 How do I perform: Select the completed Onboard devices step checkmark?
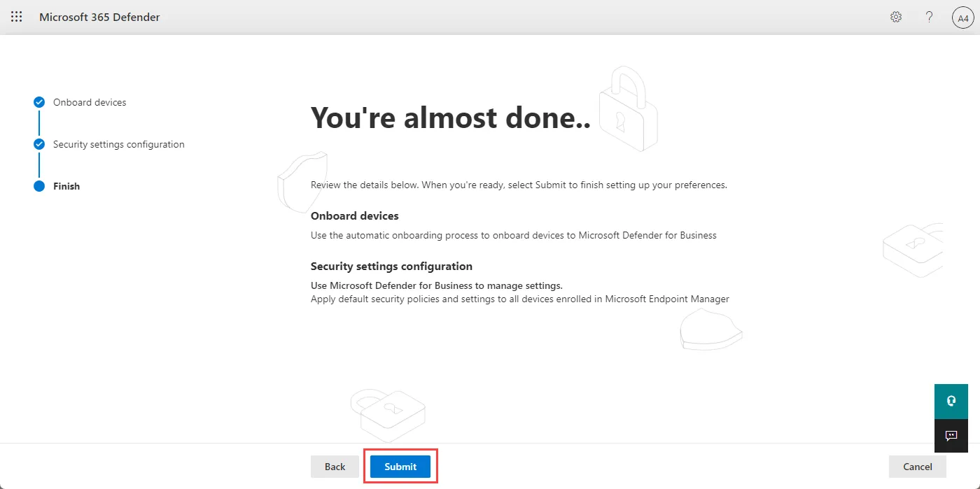pyautogui.click(x=39, y=102)
